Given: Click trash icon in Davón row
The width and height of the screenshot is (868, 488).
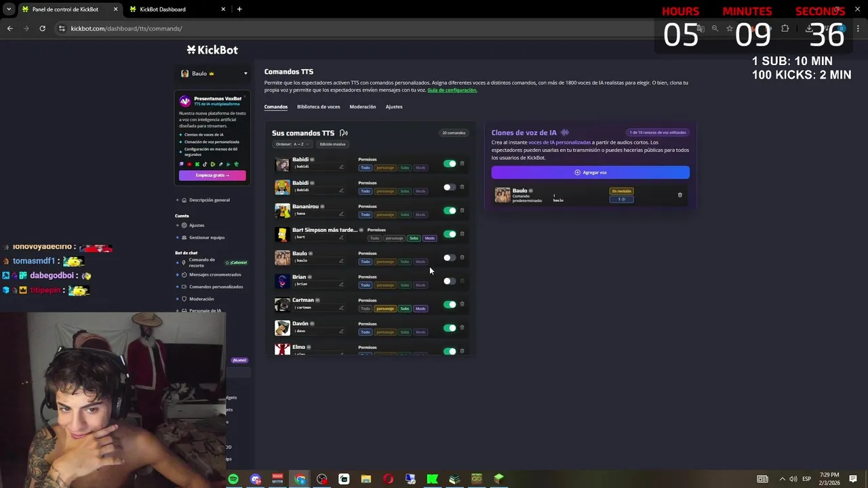Looking at the screenshot, I should pos(462,327).
